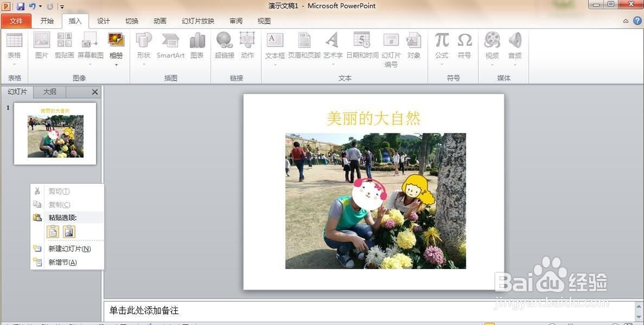Image resolution: width=644 pixels, height=325 pixels.
Task: Switch to the 开始 home tab
Action: tap(47, 21)
